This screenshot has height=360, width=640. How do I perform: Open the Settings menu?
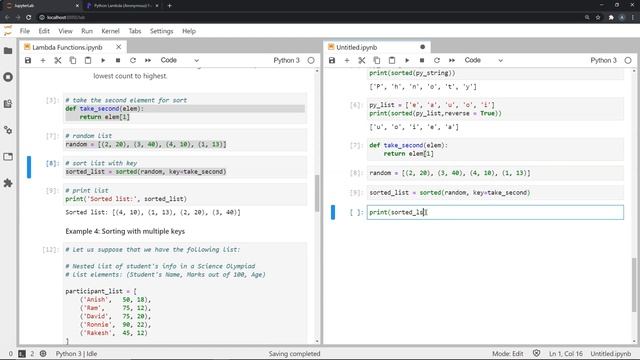161,31
